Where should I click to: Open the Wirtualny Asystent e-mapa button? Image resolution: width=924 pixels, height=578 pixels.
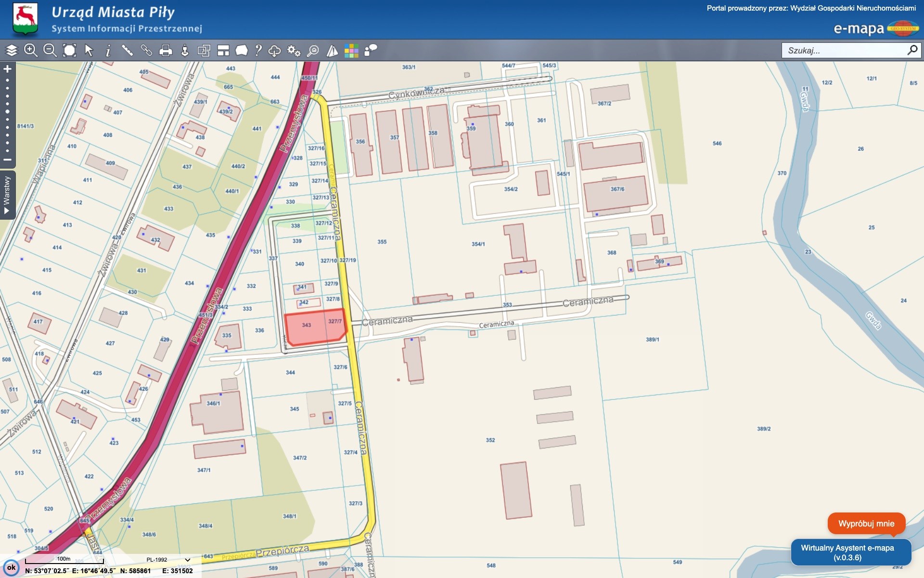click(850, 552)
